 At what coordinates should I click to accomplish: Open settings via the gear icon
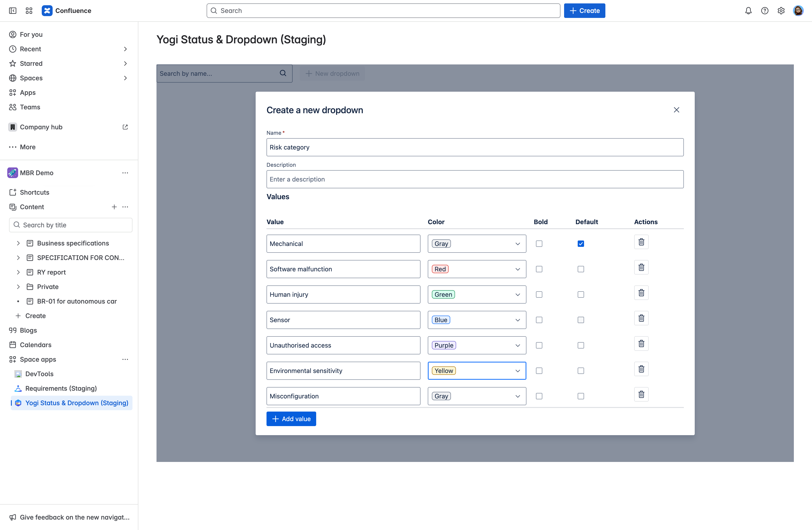pyautogui.click(x=781, y=11)
